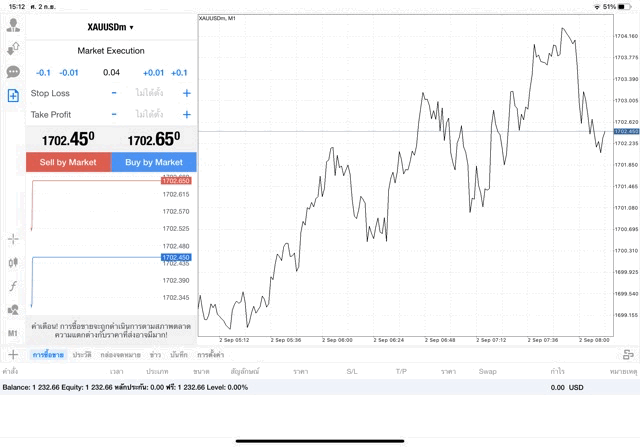The width and height of the screenshot is (640, 447).
Task: Increase Stop Loss with plus button
Action: pos(187,93)
